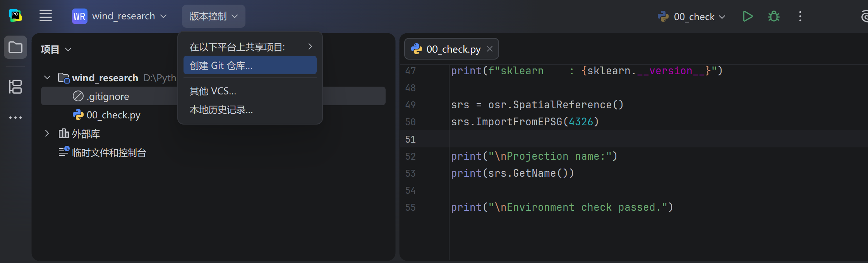Start debugging with the bug icon
The width and height of the screenshot is (868, 263).
click(x=774, y=16)
